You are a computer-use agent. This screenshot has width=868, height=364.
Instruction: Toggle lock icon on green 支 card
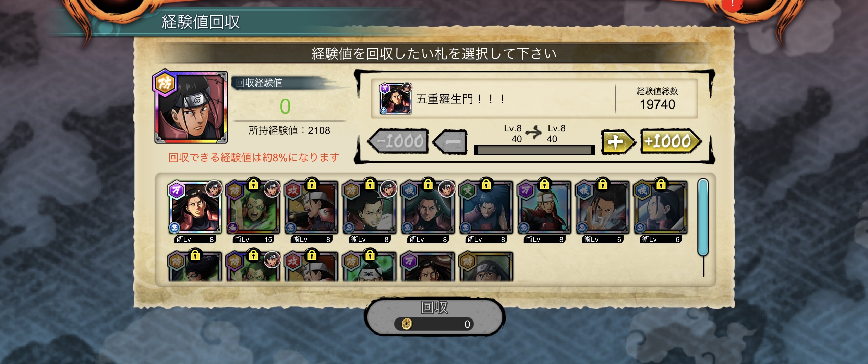486,184
